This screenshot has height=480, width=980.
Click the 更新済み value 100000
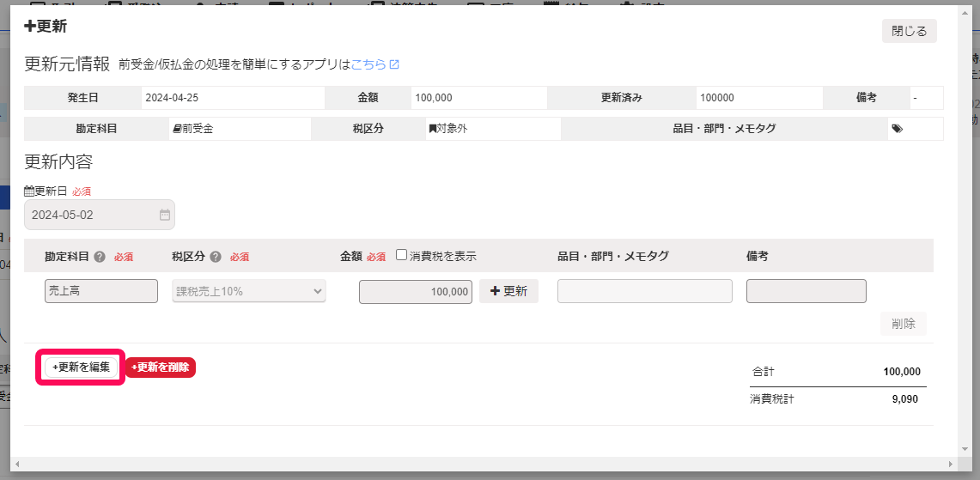[717, 98]
